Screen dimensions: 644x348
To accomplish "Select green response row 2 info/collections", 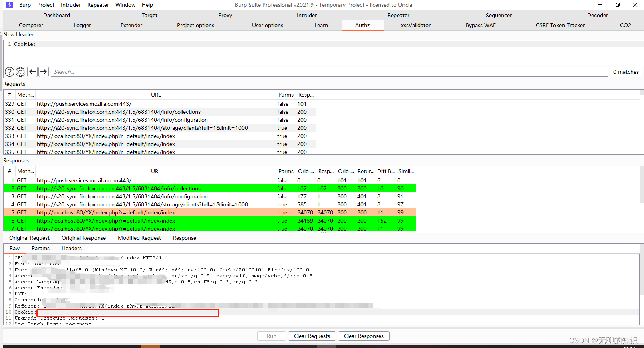I will (x=210, y=188).
